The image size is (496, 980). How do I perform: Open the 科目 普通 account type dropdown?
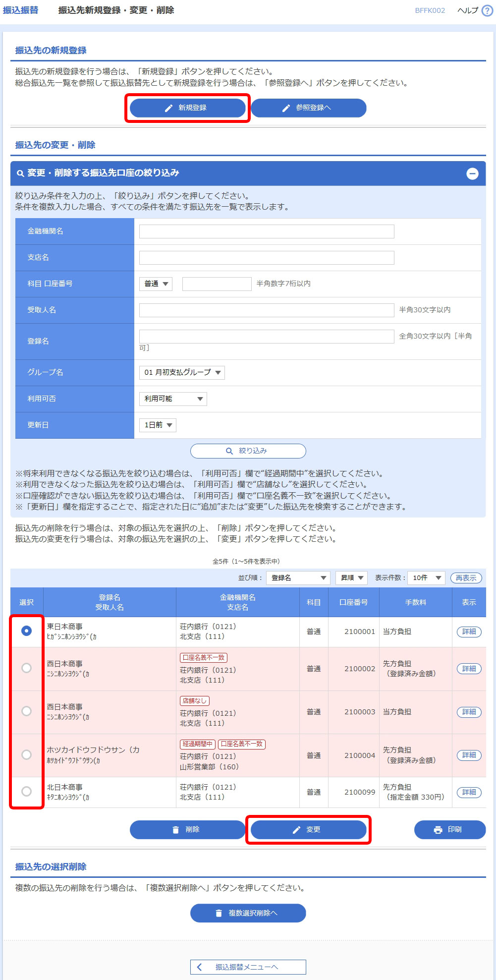[156, 284]
